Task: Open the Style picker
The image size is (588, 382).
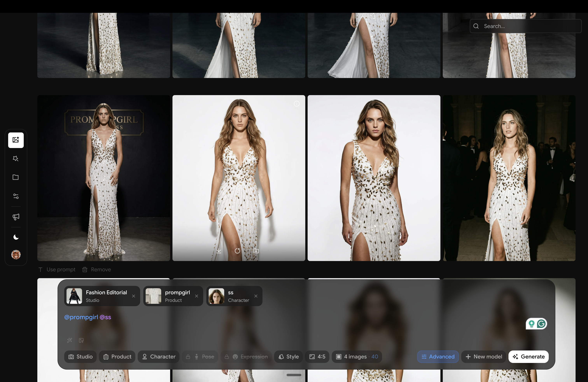Action: 288,357
